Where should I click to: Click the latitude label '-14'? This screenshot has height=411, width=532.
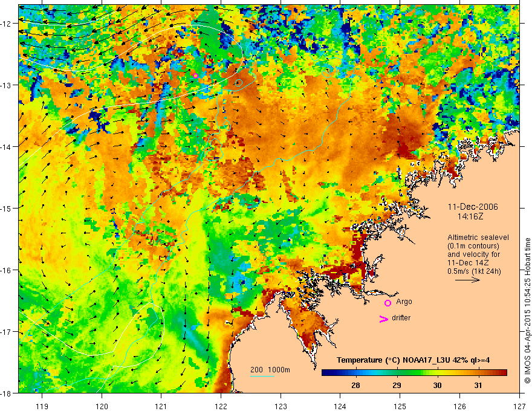(x=6, y=147)
